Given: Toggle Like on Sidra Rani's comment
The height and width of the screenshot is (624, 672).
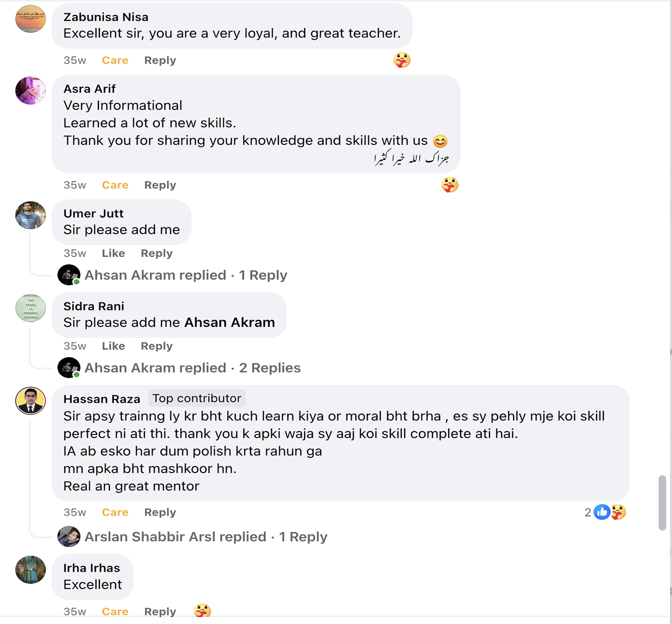Looking at the screenshot, I should [x=113, y=346].
